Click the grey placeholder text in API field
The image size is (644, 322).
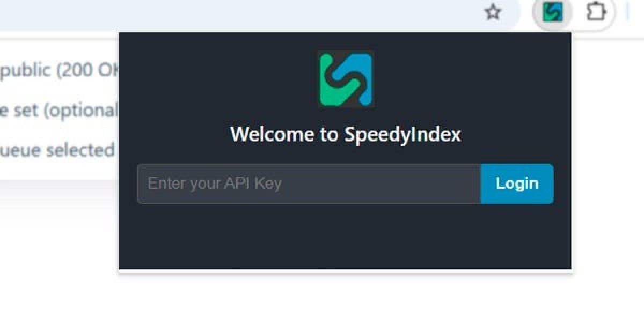point(215,184)
